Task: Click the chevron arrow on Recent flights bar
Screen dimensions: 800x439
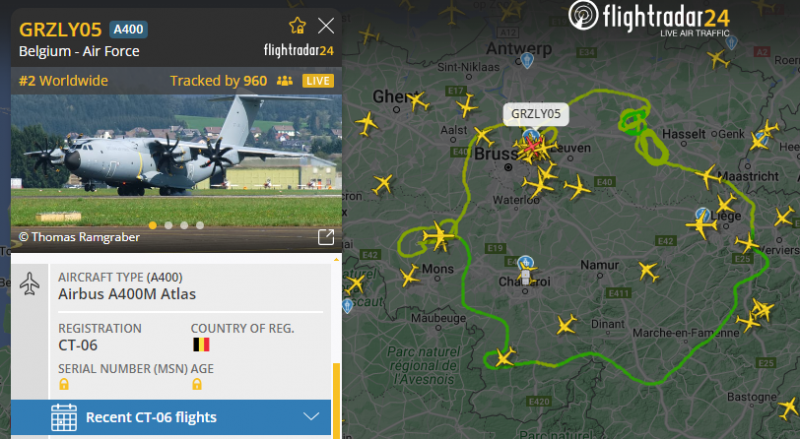Action: pyautogui.click(x=311, y=417)
